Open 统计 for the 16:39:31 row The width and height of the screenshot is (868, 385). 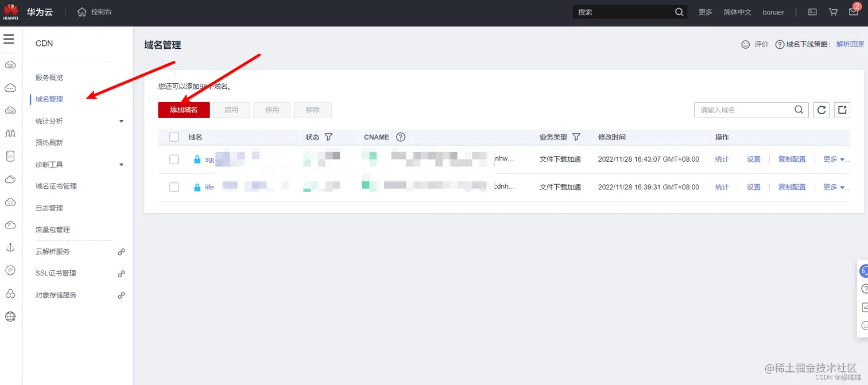[x=722, y=187]
